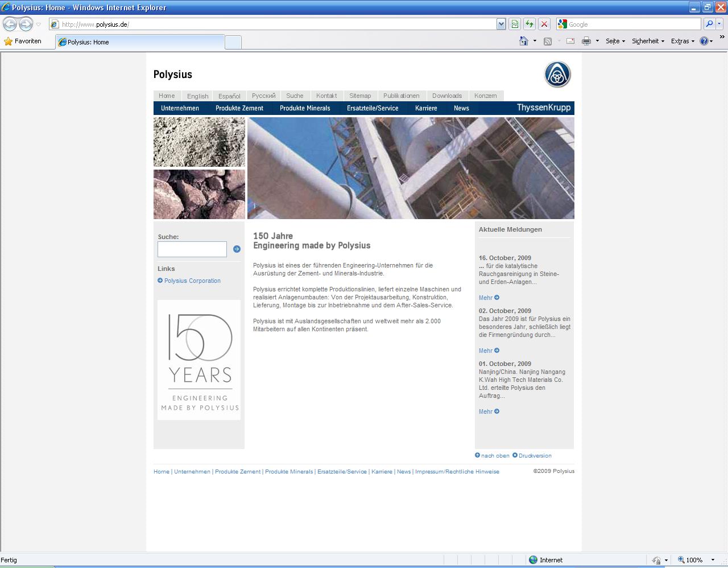Click the Print icon in the command bar
728x568 pixels.
pyautogui.click(x=586, y=41)
